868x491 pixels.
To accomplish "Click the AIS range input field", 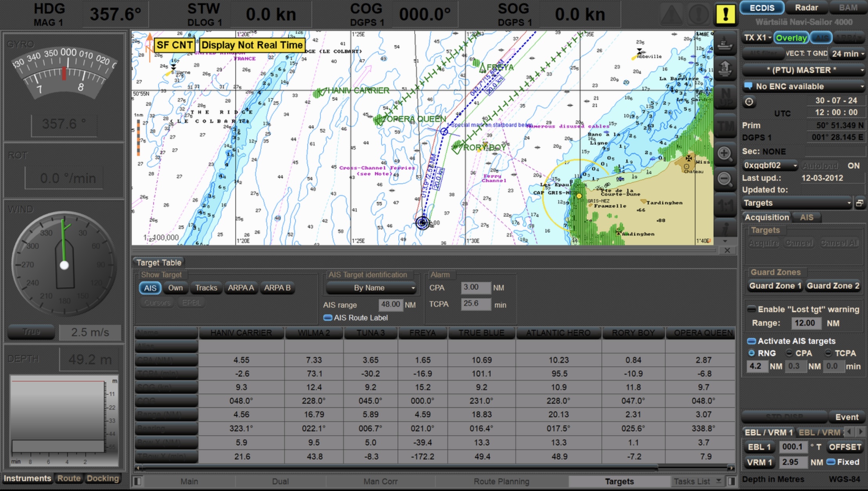I will point(390,304).
